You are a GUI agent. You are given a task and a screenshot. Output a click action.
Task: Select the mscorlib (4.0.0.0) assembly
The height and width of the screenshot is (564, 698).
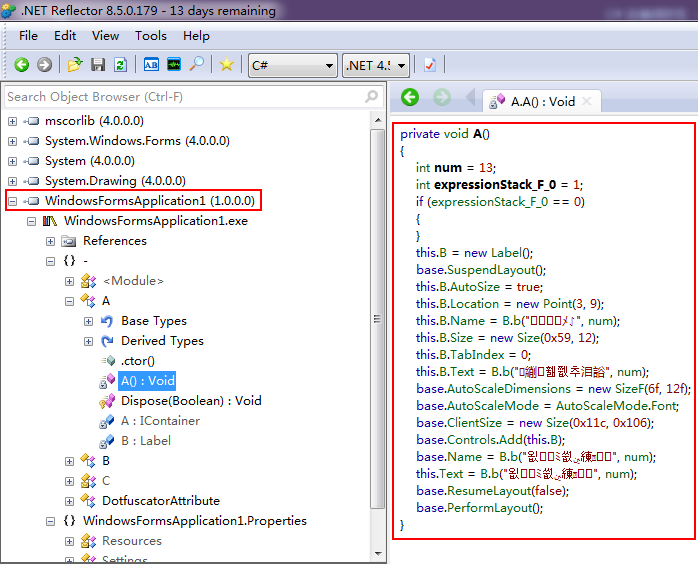(94, 121)
